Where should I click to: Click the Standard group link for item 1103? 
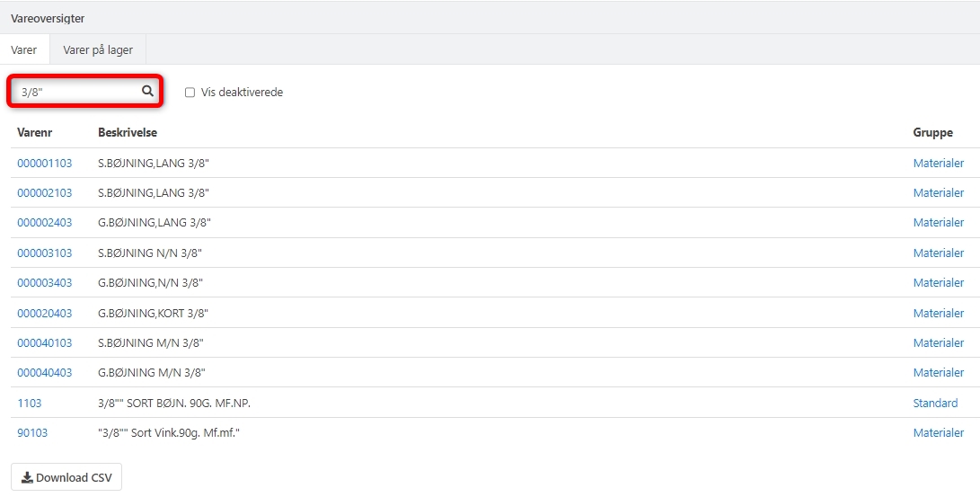click(935, 404)
